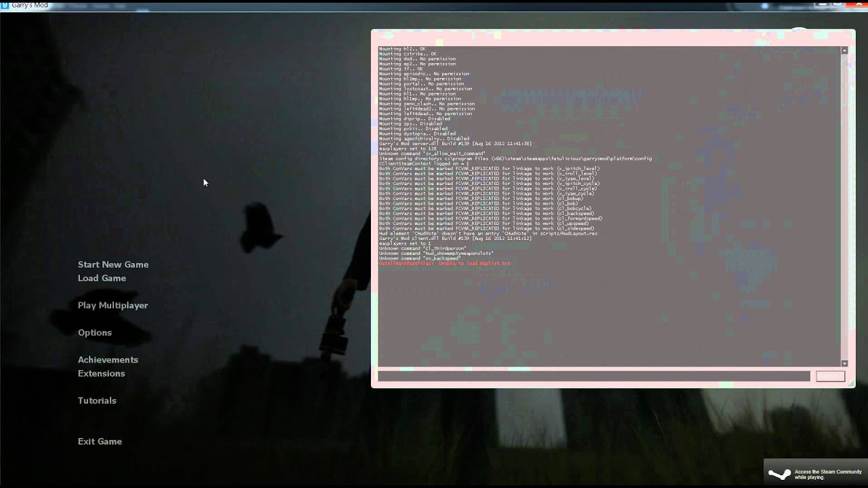Select the "Mounting hl1.. No permission" line
The width and height of the screenshot is (868, 488).
(417, 94)
